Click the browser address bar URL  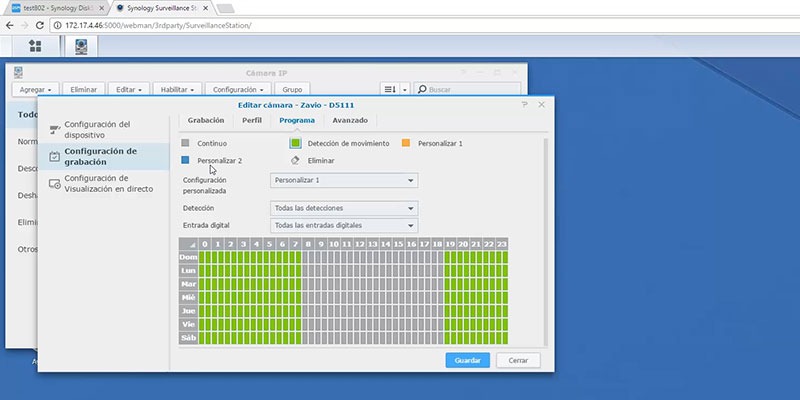(158, 25)
